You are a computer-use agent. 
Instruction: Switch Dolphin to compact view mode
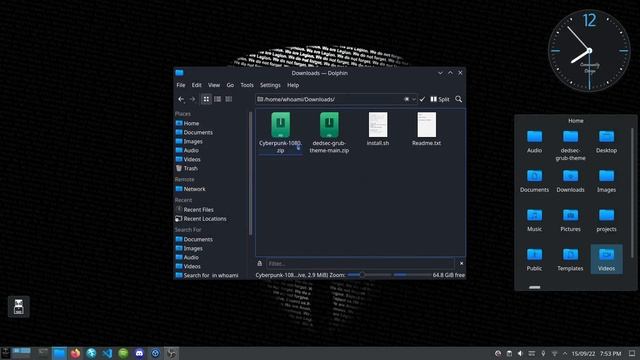tap(218, 99)
